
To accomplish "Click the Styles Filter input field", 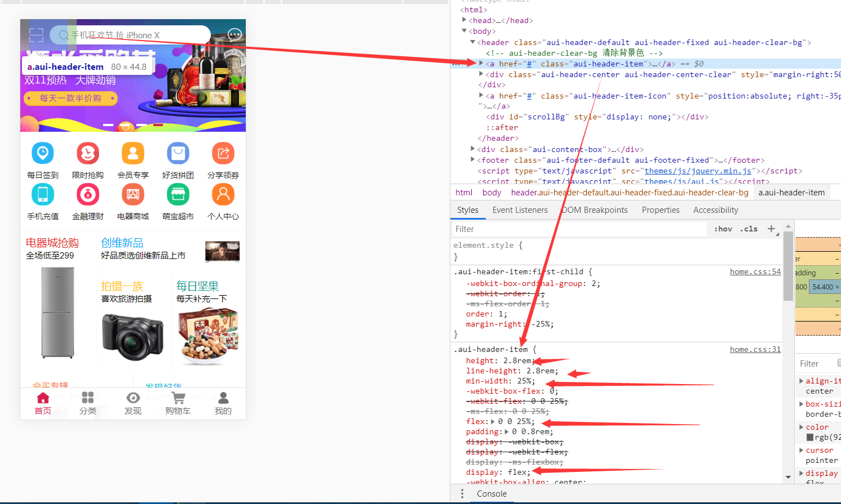I will coord(579,229).
